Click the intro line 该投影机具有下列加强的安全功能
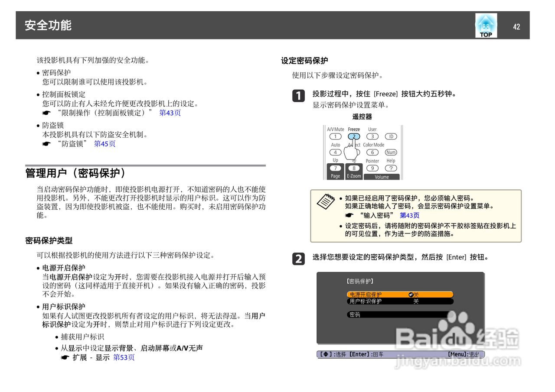 (93, 60)
